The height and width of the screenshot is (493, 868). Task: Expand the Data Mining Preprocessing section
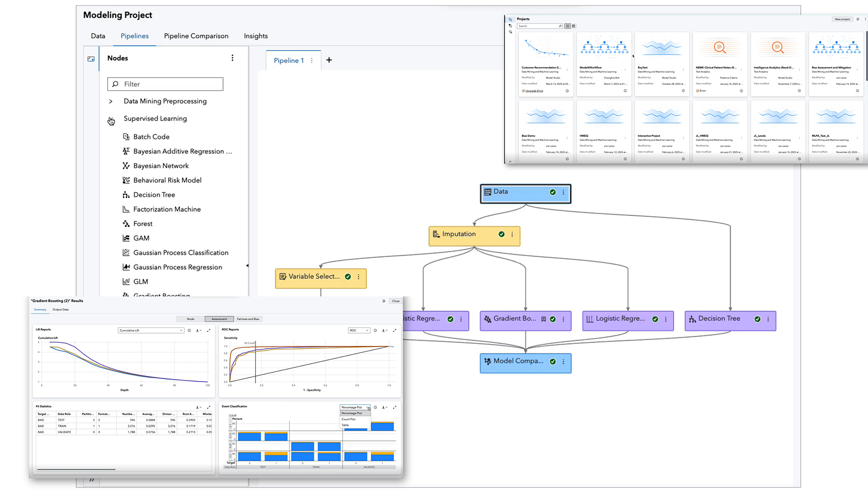[x=110, y=101]
